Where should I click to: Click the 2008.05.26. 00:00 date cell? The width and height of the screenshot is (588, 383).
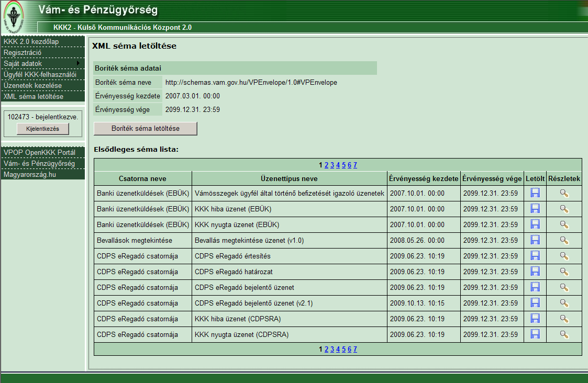pos(424,240)
